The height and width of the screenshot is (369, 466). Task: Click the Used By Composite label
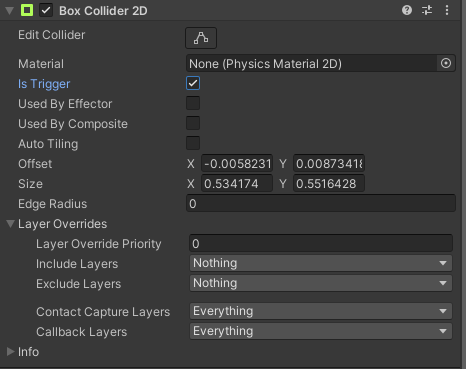(73, 124)
